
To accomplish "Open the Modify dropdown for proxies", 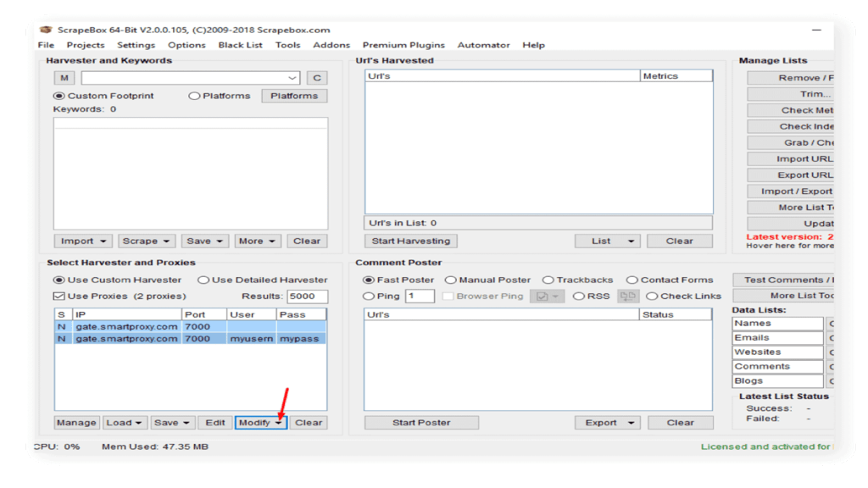I will [261, 423].
